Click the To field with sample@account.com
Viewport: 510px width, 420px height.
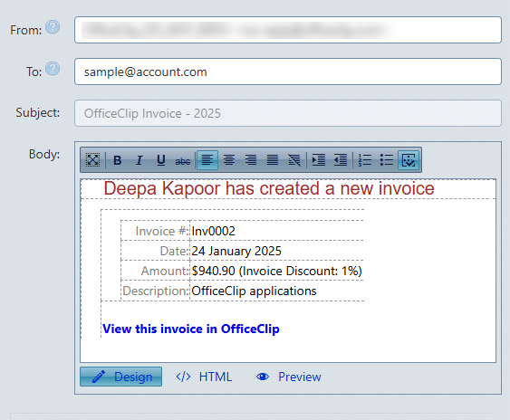pos(288,72)
